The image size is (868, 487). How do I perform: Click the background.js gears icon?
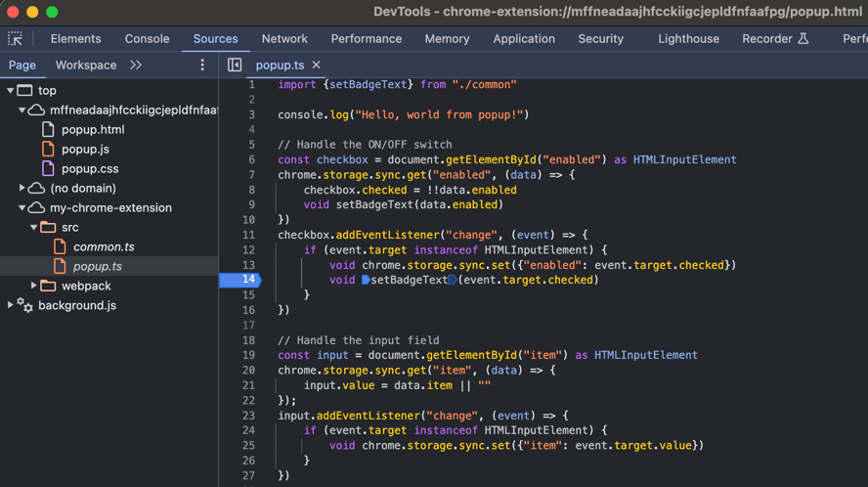[x=24, y=305]
